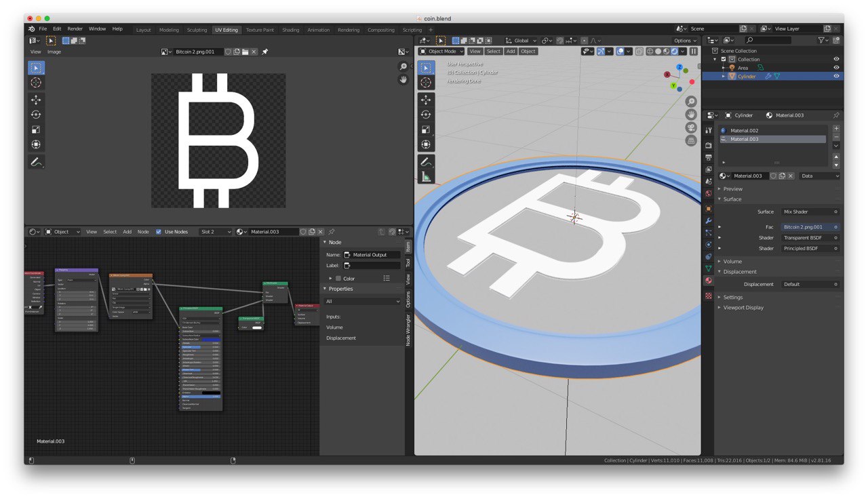
Task: Expand the Volume panel in material properties
Action: click(732, 262)
